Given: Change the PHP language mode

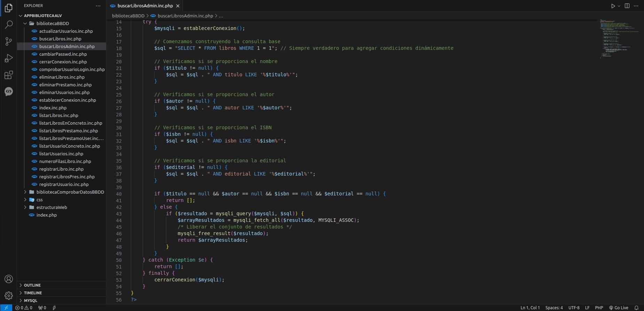Looking at the screenshot, I should [599, 308].
